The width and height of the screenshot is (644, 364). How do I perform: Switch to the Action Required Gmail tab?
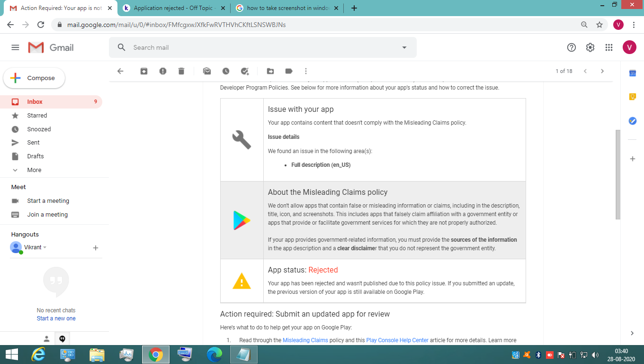pyautogui.click(x=61, y=8)
